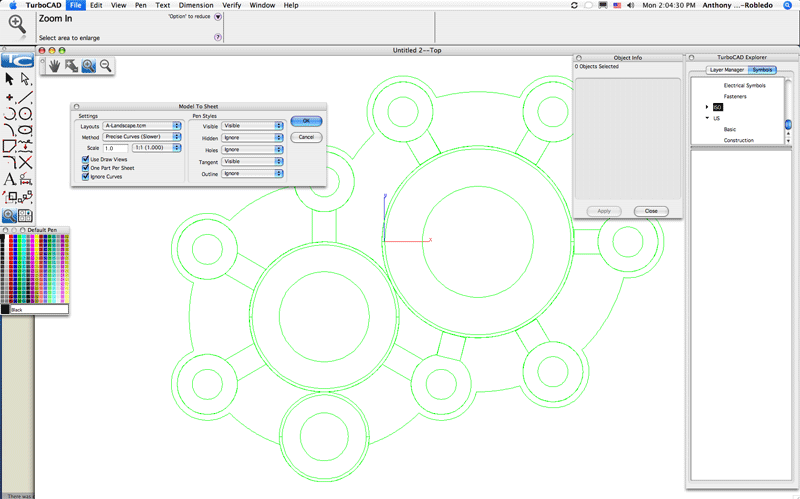
Task: Click the Trim tool with the red X
Action: point(25,162)
